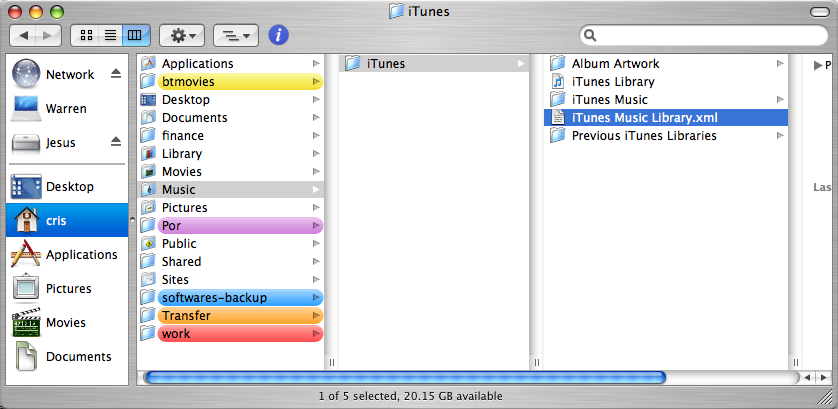Select the Album Artwork folder
Screen dimensions: 838x409
click(x=666, y=64)
